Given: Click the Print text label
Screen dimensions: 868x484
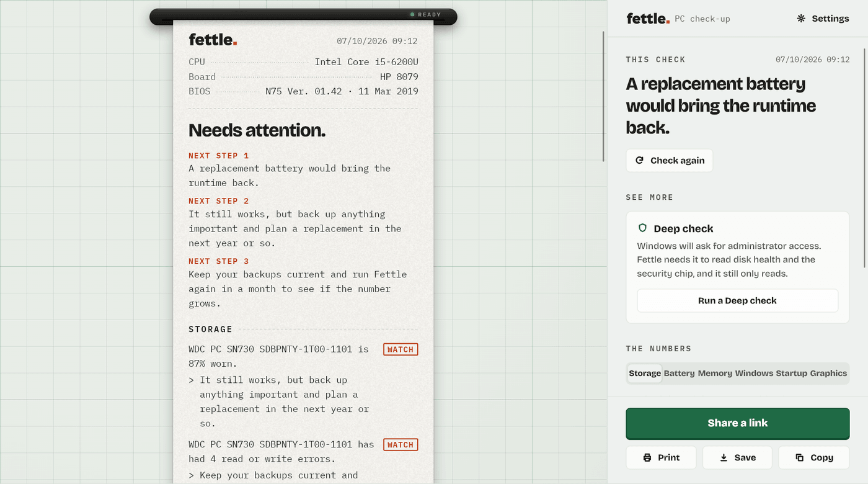Looking at the screenshot, I should click(669, 457).
